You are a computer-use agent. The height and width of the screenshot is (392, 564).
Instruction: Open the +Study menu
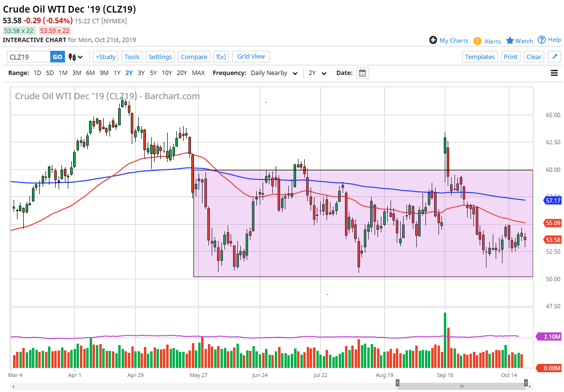(x=105, y=57)
